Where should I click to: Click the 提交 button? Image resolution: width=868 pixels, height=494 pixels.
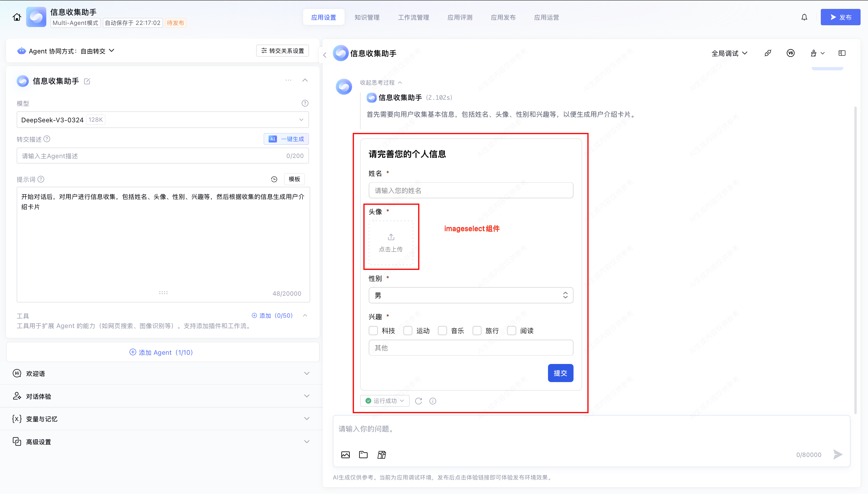point(560,373)
